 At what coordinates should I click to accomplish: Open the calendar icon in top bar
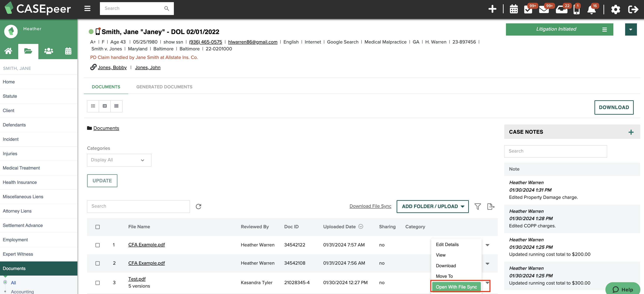[513, 9]
